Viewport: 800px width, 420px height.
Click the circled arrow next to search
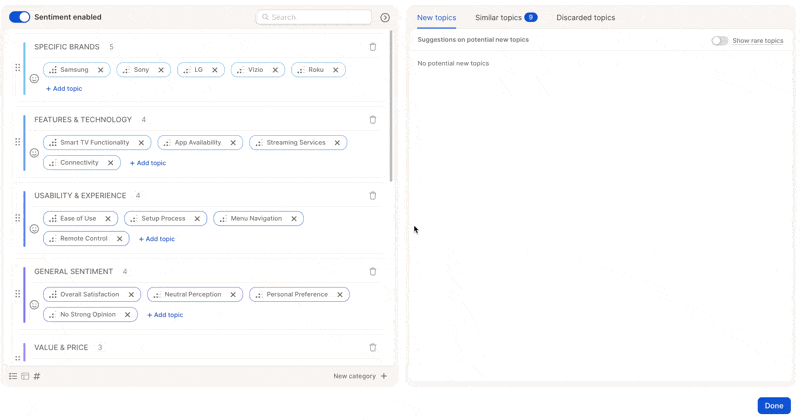pyautogui.click(x=385, y=17)
